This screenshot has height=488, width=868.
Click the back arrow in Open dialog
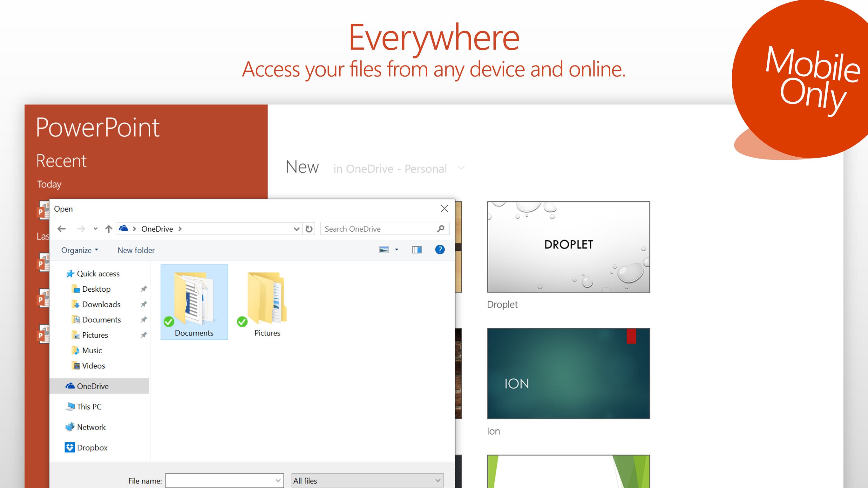(x=61, y=229)
